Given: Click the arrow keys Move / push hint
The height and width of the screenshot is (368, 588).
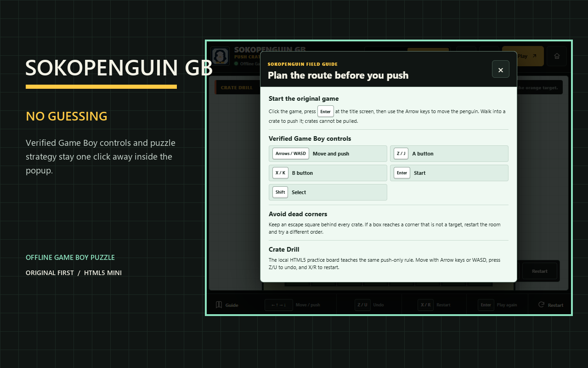Looking at the screenshot, I should 293,305.
